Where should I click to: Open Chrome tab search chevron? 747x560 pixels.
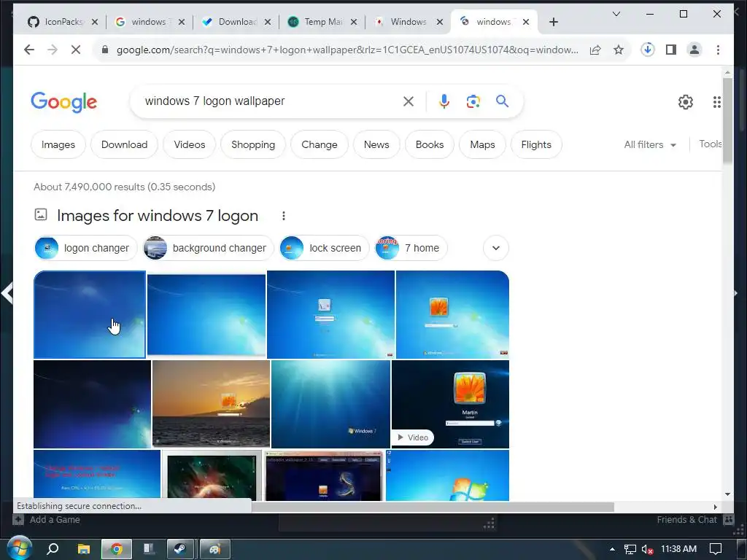(x=616, y=14)
